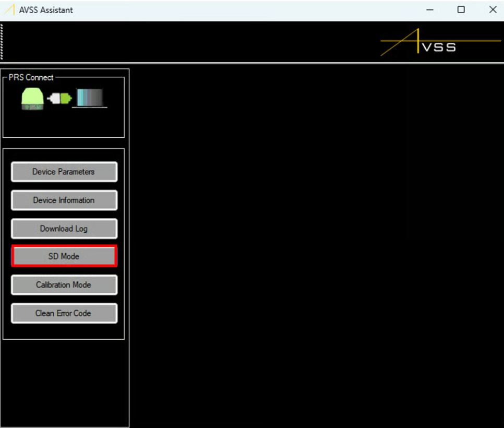This screenshot has height=428, width=504.
Task: Click the Clean Error Code button
Action: click(x=64, y=313)
